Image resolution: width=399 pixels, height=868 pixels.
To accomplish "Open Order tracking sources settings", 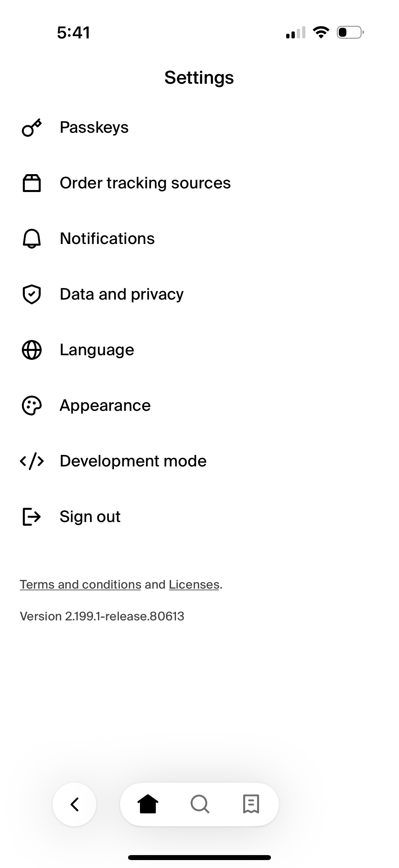I will [145, 183].
